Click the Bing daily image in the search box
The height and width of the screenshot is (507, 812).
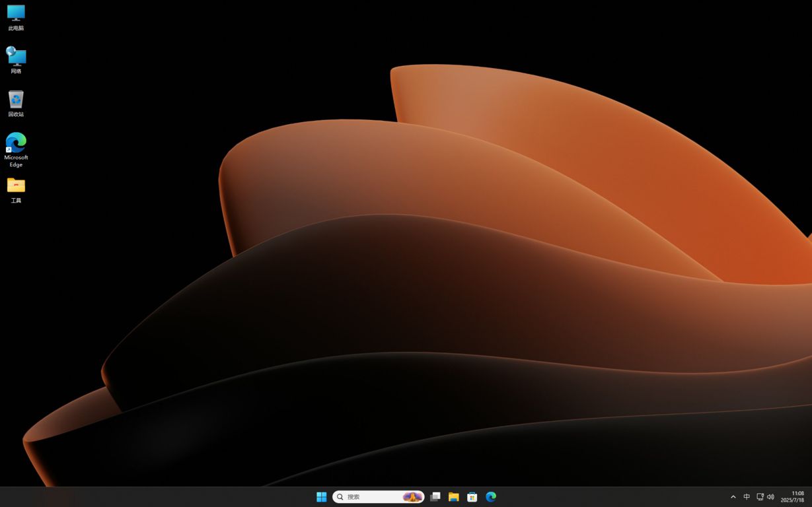click(412, 496)
